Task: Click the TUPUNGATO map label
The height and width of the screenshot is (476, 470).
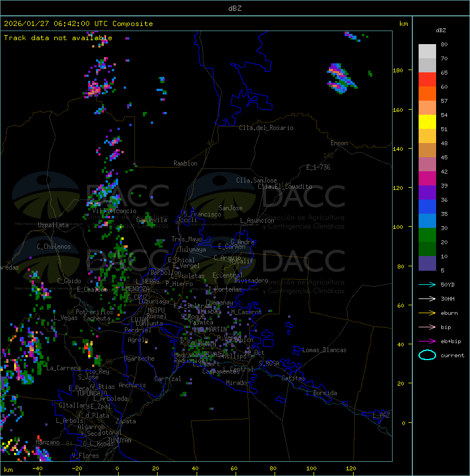Action: point(92,393)
